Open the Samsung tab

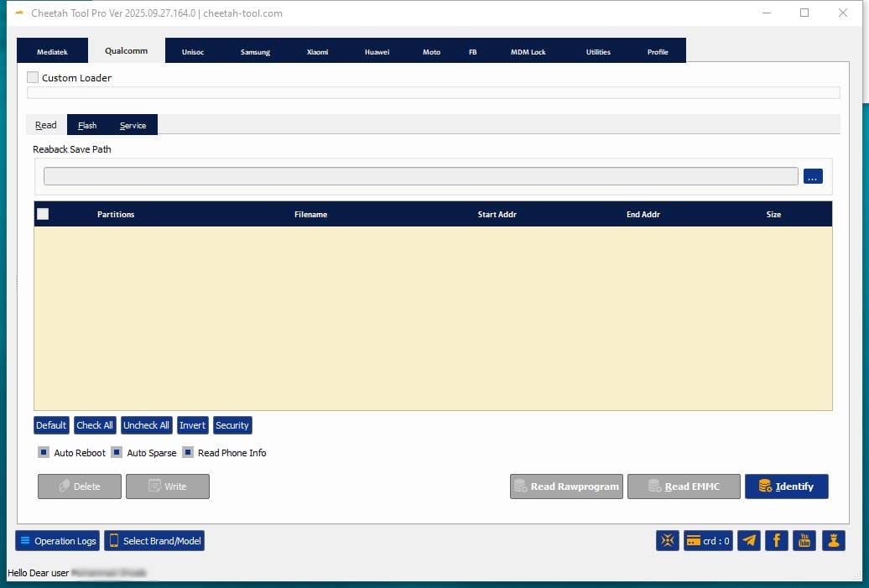tap(255, 52)
